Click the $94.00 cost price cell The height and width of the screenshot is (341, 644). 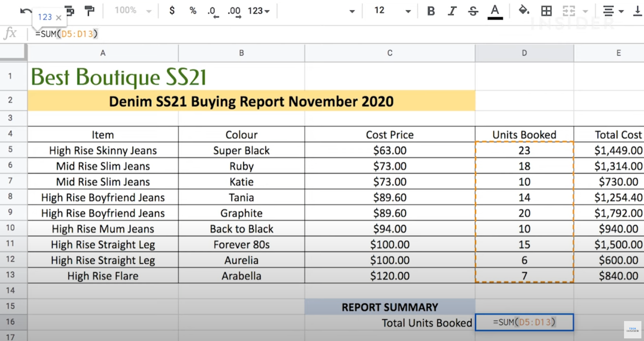(x=390, y=229)
